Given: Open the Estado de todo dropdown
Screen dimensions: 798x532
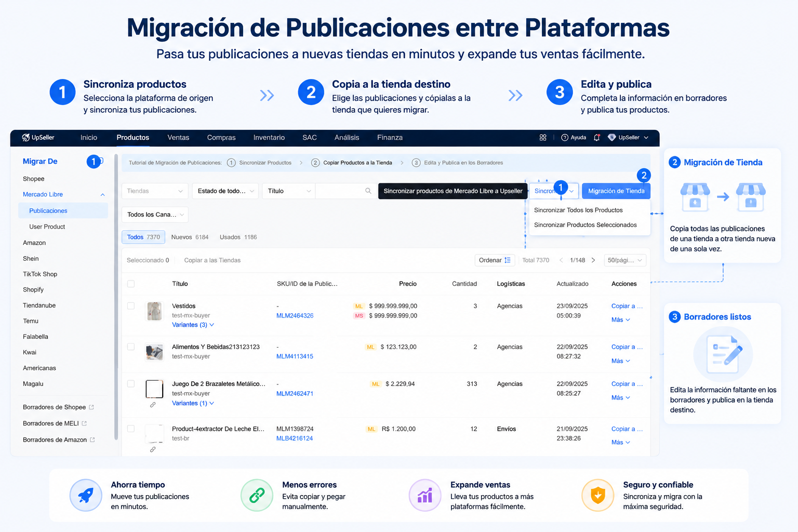Looking at the screenshot, I should [225, 191].
